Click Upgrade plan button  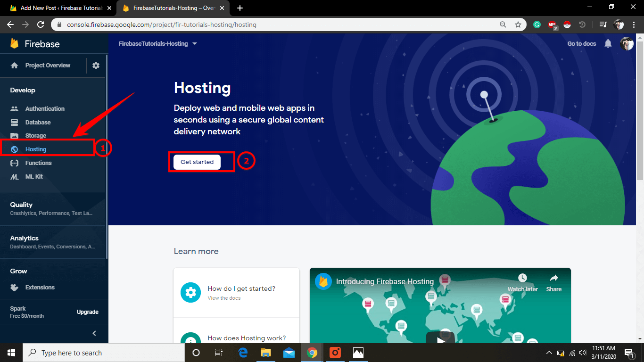88,312
